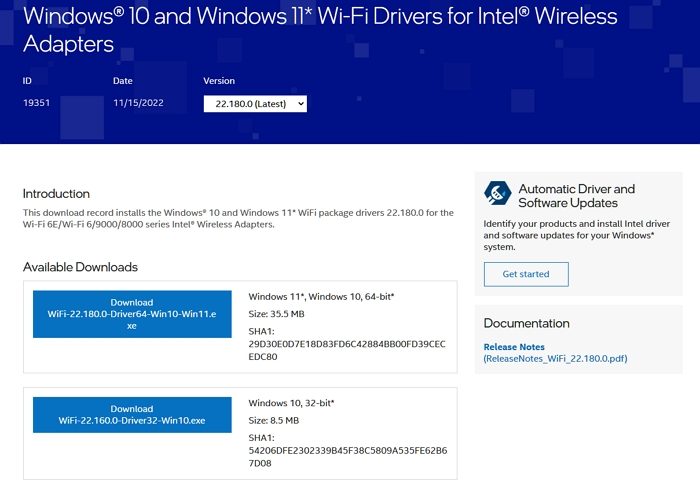Click the Introduction heading
700x490 pixels.
[56, 194]
